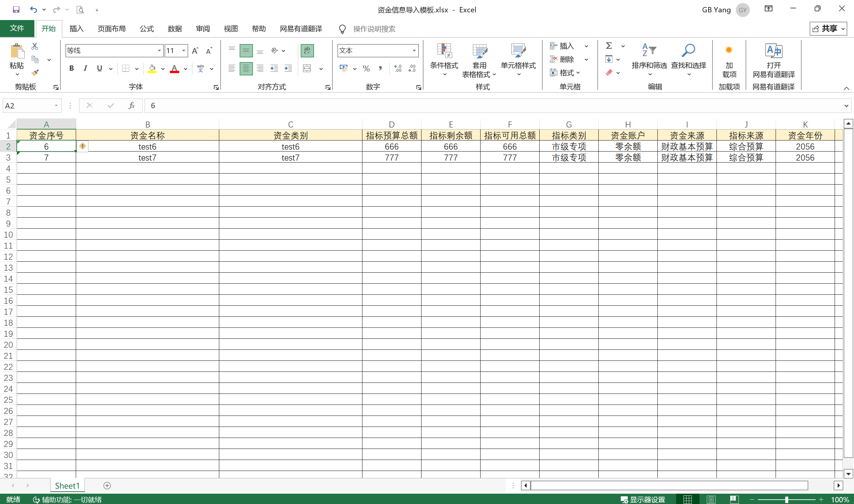
Task: Open the fill color dropdown arrow
Action: [x=163, y=69]
